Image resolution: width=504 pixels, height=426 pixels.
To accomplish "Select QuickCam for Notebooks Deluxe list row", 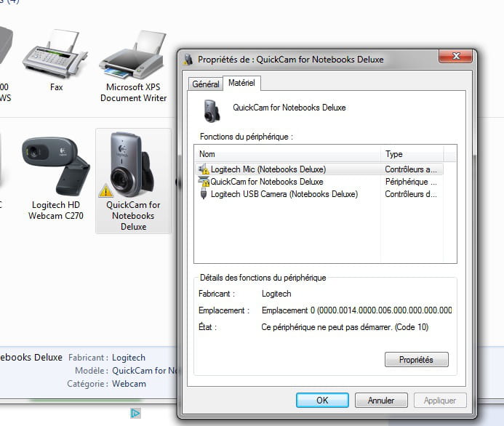I will point(319,182).
